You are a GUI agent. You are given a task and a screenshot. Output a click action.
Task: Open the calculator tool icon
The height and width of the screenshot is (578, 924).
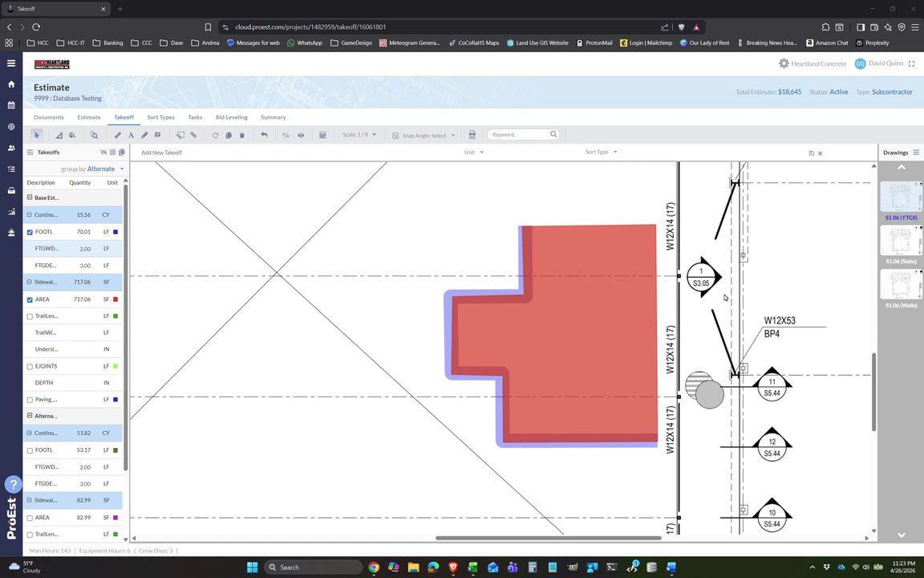pyautogui.click(x=322, y=135)
